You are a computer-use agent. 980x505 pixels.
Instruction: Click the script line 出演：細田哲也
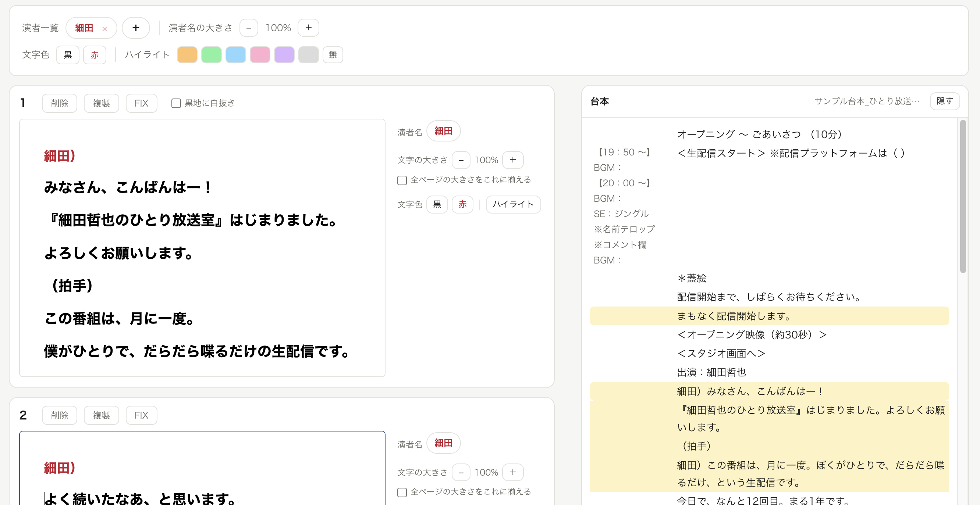pos(711,372)
